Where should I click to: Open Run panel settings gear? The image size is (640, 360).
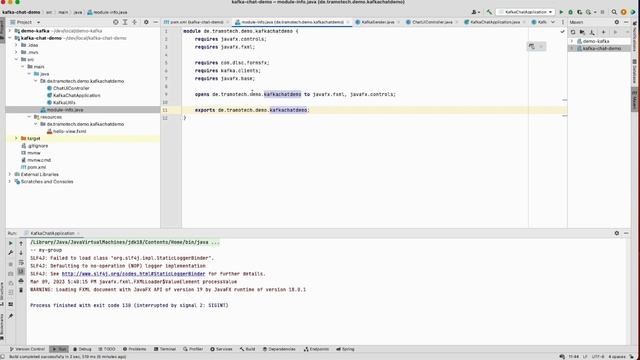[616, 233]
